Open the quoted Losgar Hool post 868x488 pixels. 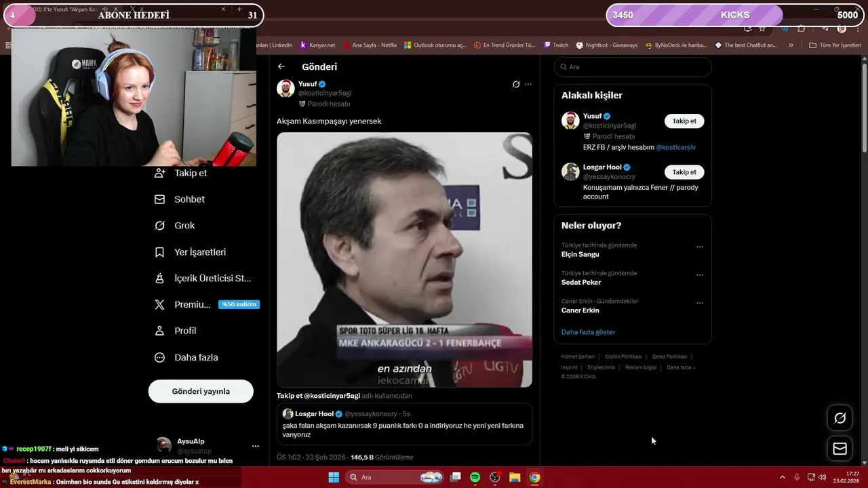click(404, 424)
